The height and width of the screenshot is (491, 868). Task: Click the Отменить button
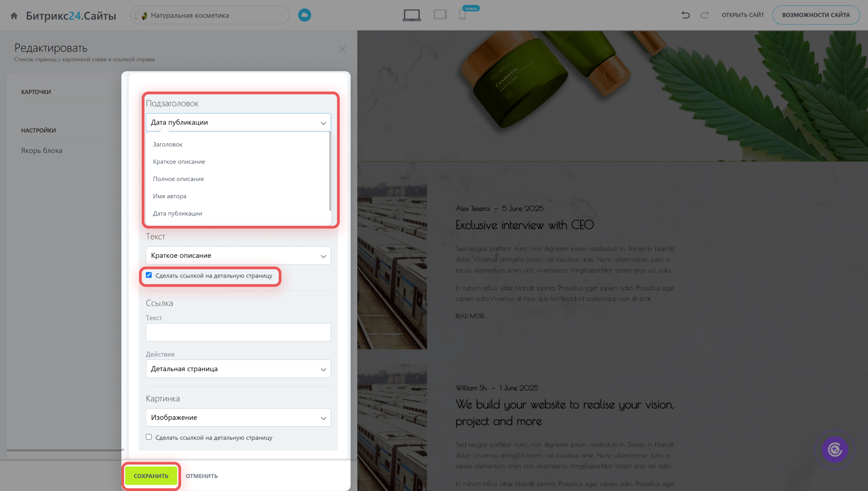click(x=202, y=476)
